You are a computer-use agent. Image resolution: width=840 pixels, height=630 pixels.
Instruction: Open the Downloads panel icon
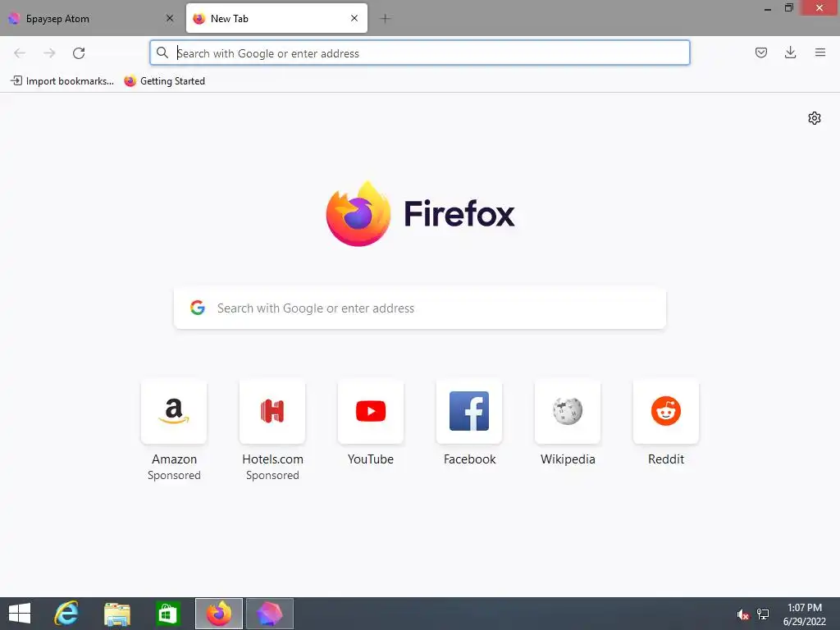pos(790,52)
